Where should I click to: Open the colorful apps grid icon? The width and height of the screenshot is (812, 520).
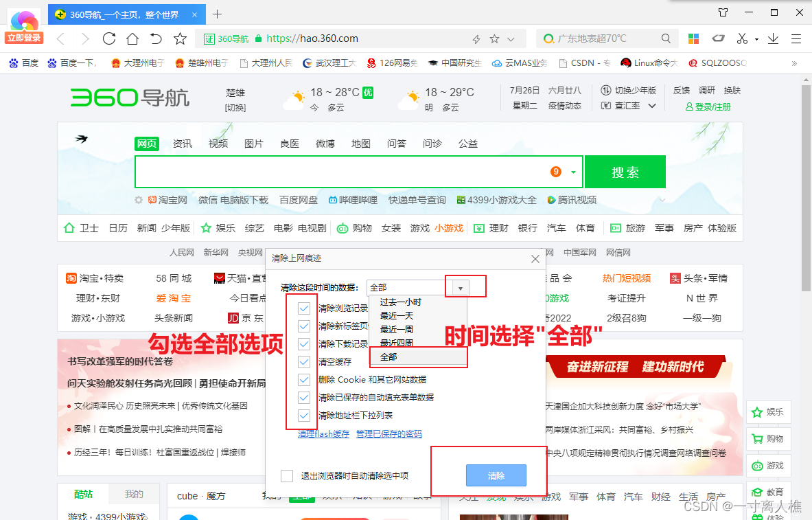click(693, 38)
